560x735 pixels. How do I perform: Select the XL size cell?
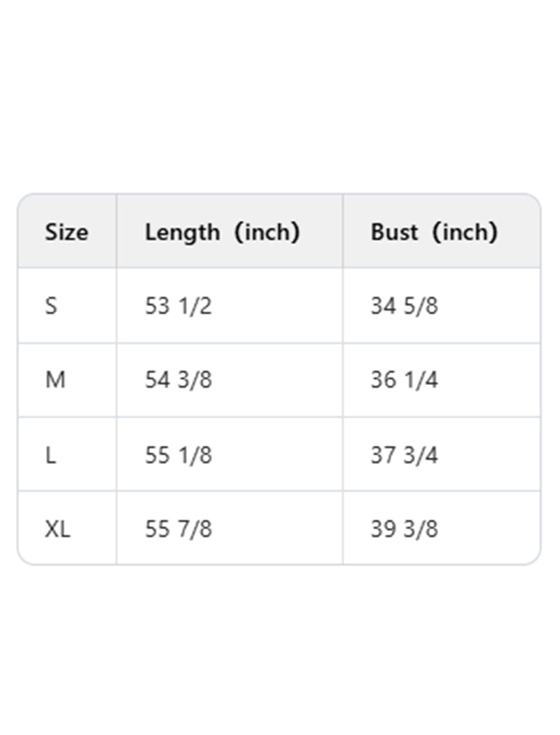57,529
